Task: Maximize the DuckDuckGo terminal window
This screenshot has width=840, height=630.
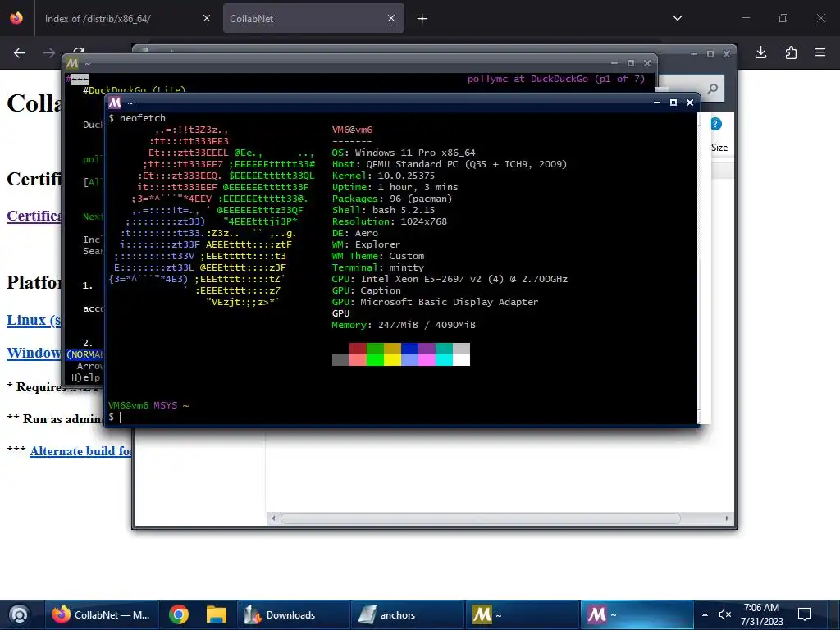Action: (631, 63)
